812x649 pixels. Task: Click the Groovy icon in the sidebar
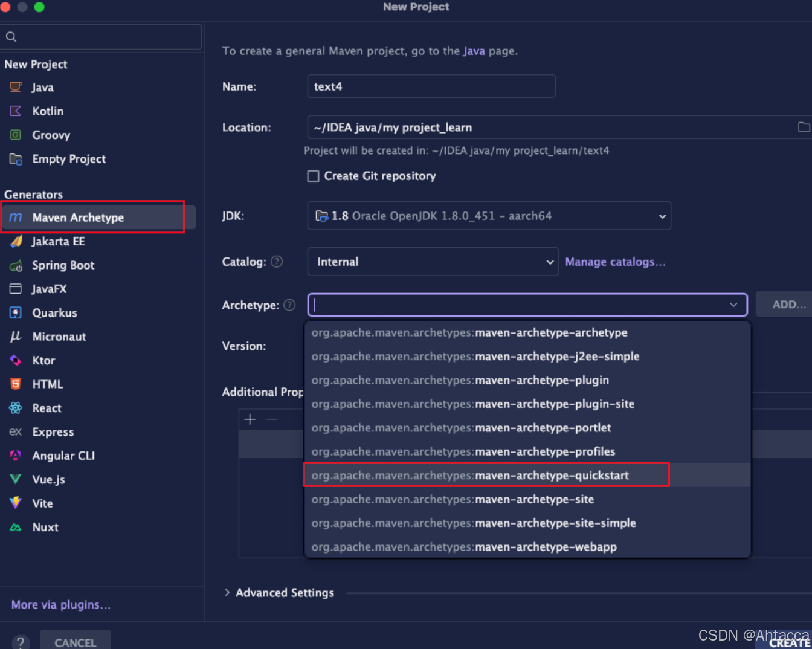pos(16,135)
